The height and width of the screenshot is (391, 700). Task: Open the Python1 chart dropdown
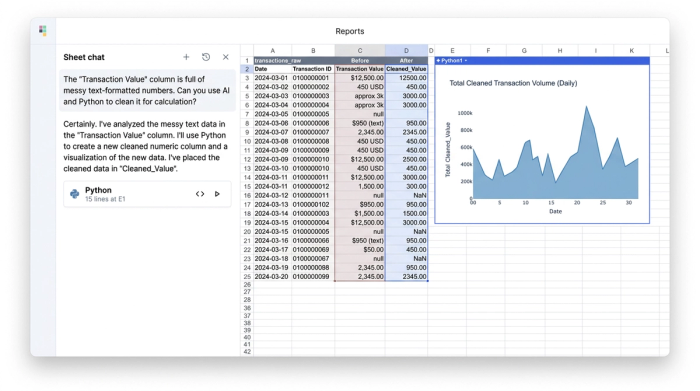466,61
